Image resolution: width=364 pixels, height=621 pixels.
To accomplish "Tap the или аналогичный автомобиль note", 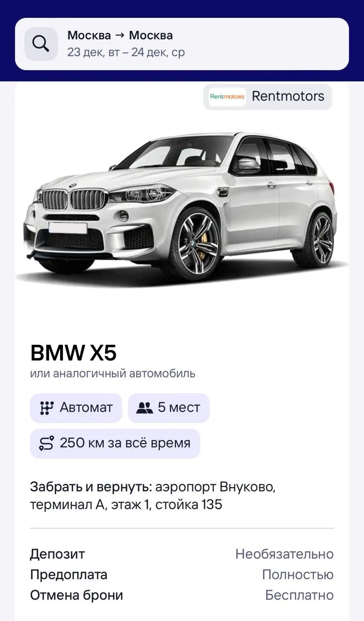I will pos(112,374).
